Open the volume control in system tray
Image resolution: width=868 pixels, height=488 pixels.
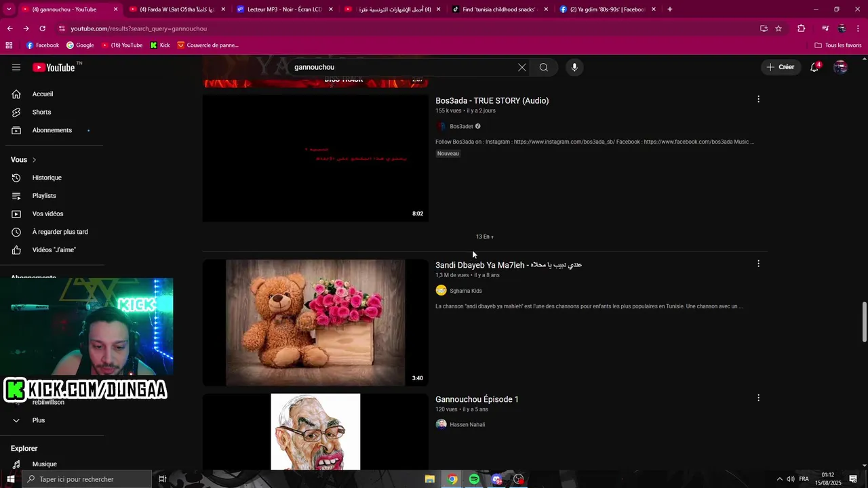pos(791,479)
